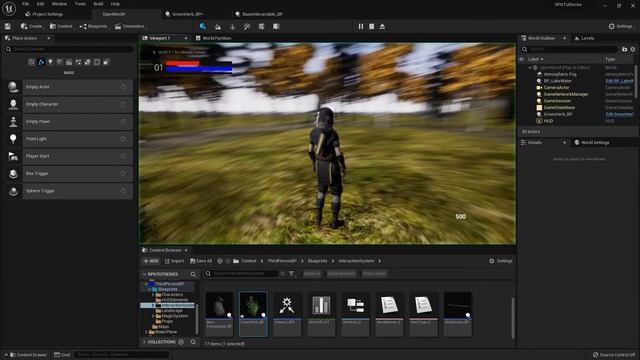The image size is (640, 360).
Task: Expand the Collections section
Action: (x=144, y=342)
